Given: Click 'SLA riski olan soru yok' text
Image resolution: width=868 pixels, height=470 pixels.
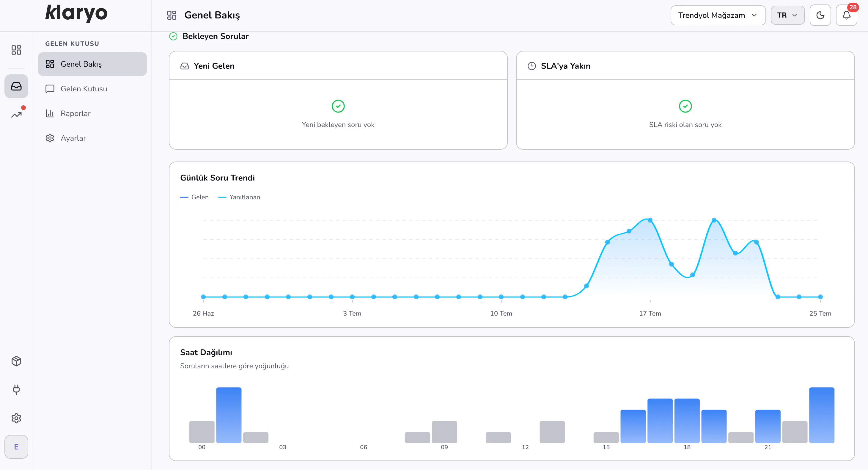Looking at the screenshot, I should click(685, 125).
